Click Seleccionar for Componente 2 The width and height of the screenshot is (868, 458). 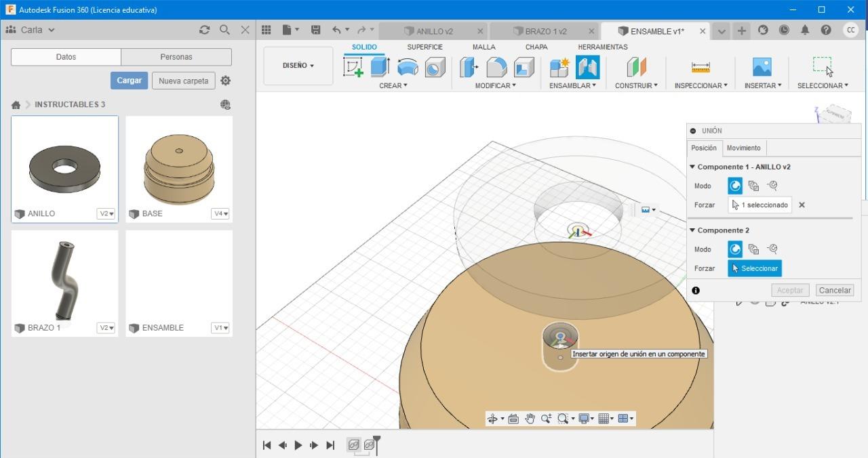(x=754, y=268)
